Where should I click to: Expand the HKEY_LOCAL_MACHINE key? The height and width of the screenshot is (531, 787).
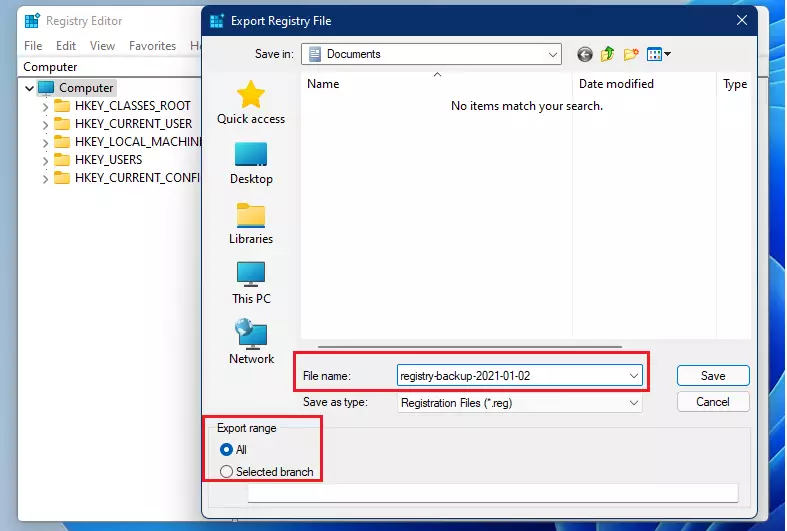pos(45,143)
